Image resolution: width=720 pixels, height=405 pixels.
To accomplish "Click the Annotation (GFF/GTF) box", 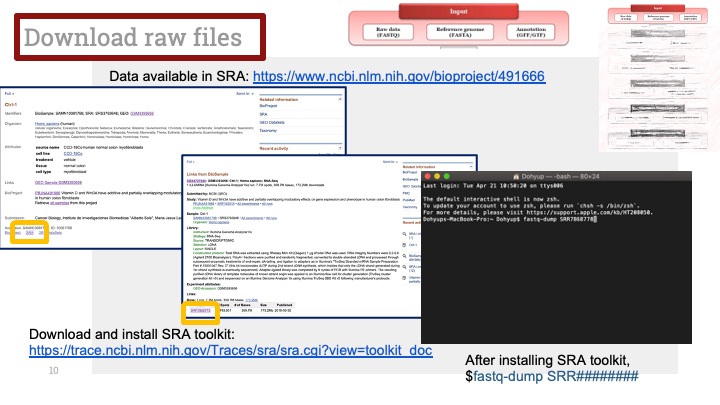I will tap(530, 32).
